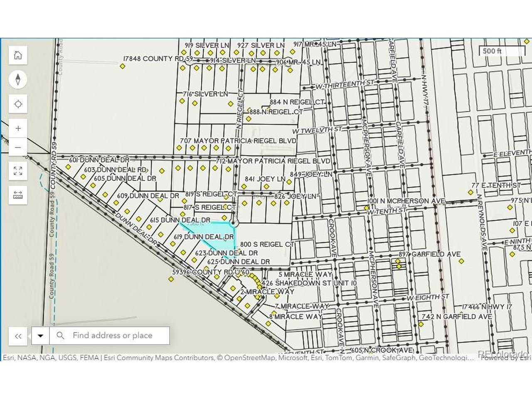Screen dimensions: 532x399
Task: Click the 800 S REIGEL CT label
Action: click(267, 244)
